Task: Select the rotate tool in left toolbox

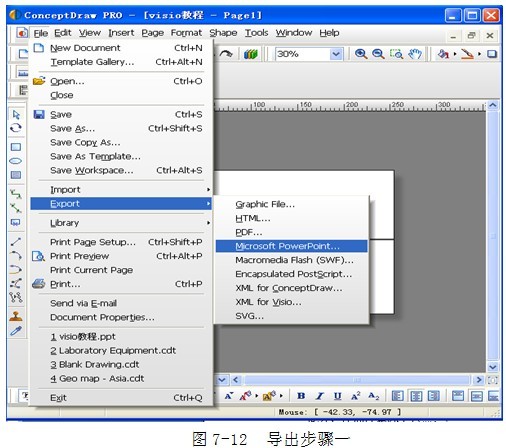Action: (x=16, y=128)
